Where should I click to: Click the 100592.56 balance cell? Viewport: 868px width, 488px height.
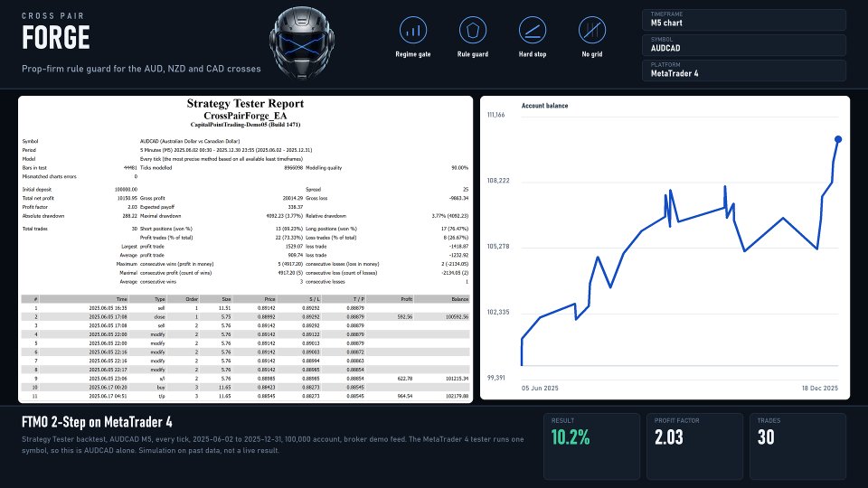458,317
